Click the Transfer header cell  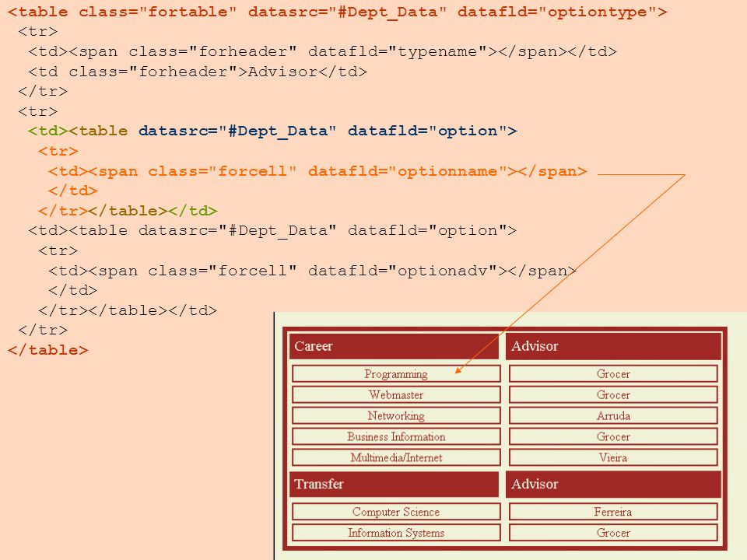pos(394,485)
